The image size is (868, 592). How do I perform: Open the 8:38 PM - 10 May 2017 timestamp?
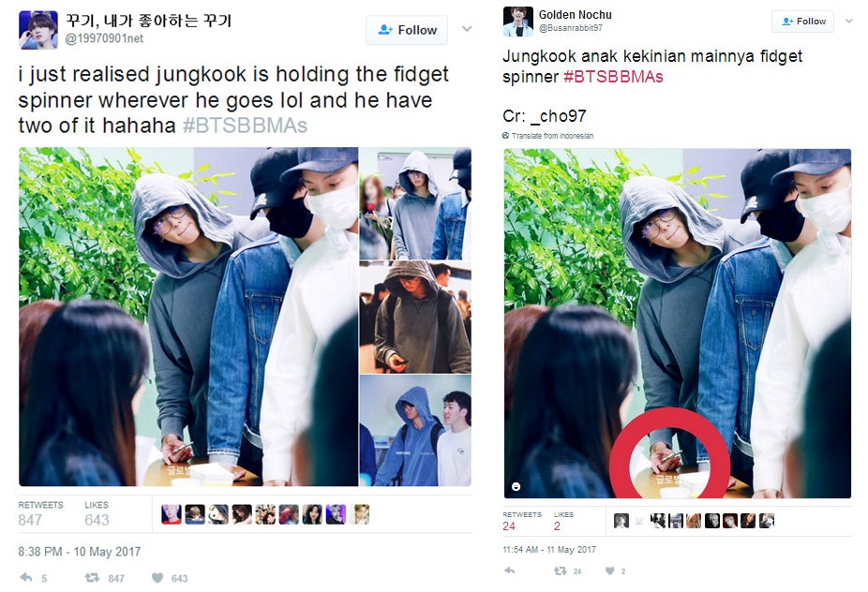tap(79, 552)
